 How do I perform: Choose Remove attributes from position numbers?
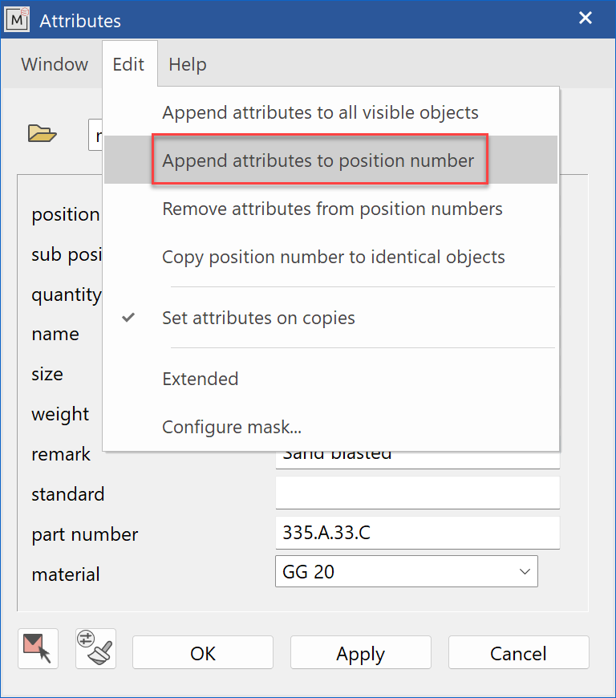pyautogui.click(x=330, y=209)
